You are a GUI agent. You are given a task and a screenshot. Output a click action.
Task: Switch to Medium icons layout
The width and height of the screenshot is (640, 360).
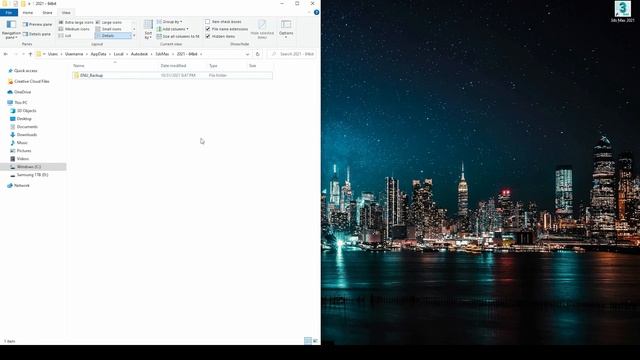coord(74,29)
